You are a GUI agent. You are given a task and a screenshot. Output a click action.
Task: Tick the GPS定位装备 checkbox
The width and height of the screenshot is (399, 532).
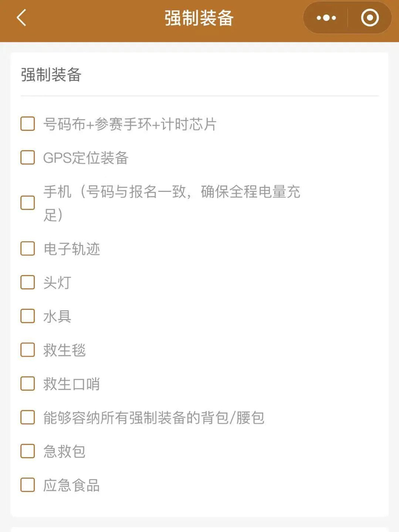(x=28, y=158)
